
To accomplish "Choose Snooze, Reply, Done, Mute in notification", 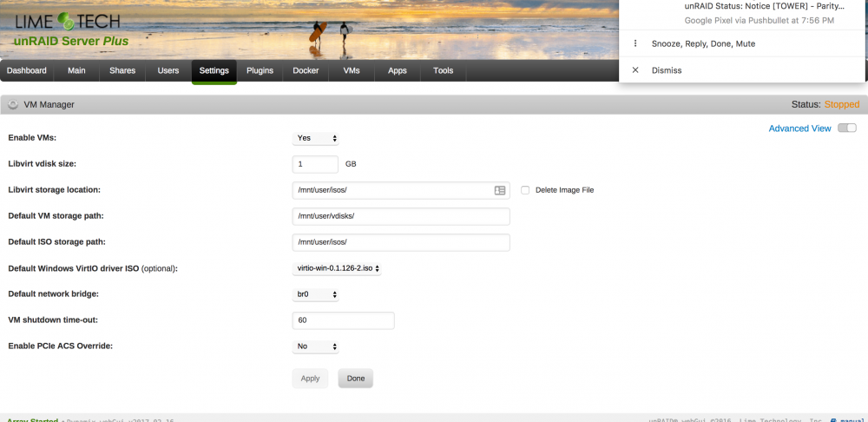I will [x=703, y=43].
